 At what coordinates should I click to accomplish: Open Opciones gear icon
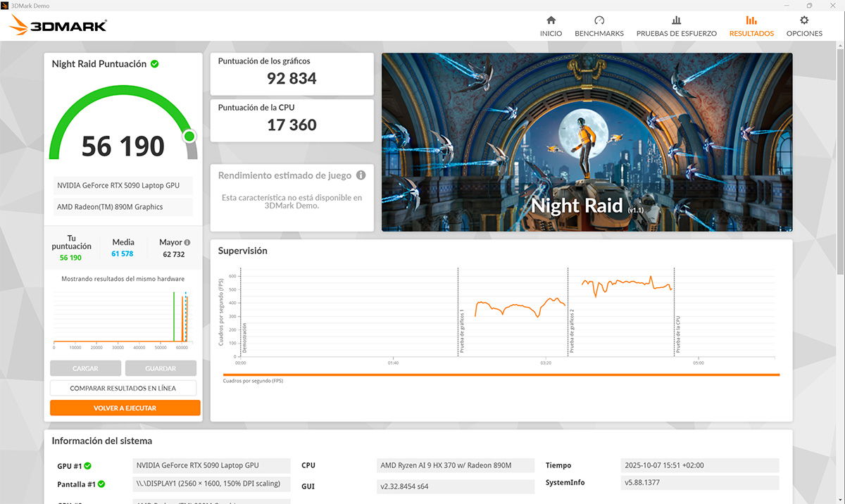804,20
